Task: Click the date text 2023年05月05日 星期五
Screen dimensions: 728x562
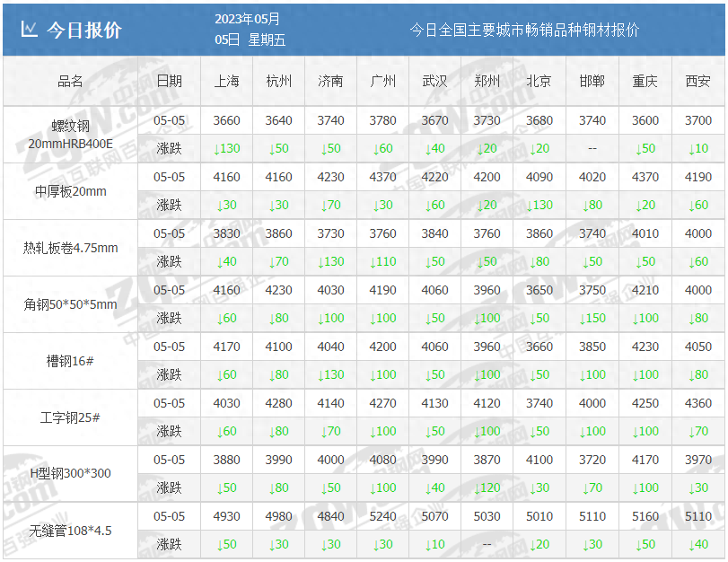Action: click(250, 28)
